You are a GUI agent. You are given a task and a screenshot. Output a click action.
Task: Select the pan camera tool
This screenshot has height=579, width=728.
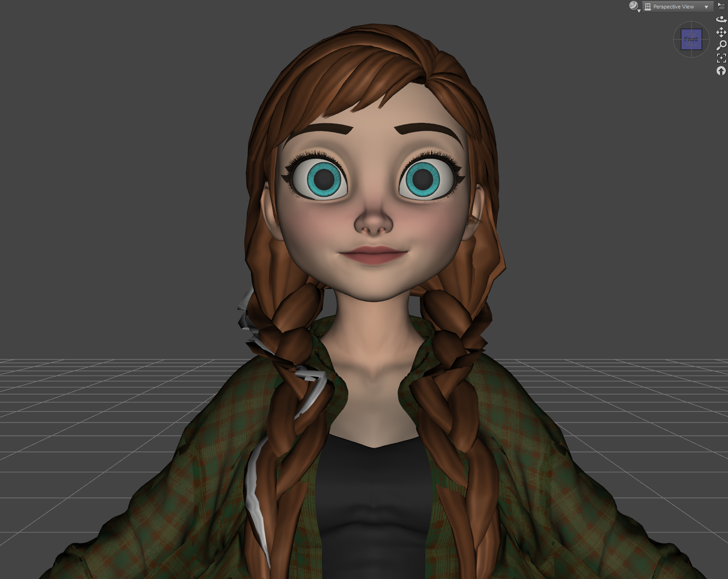click(x=721, y=32)
